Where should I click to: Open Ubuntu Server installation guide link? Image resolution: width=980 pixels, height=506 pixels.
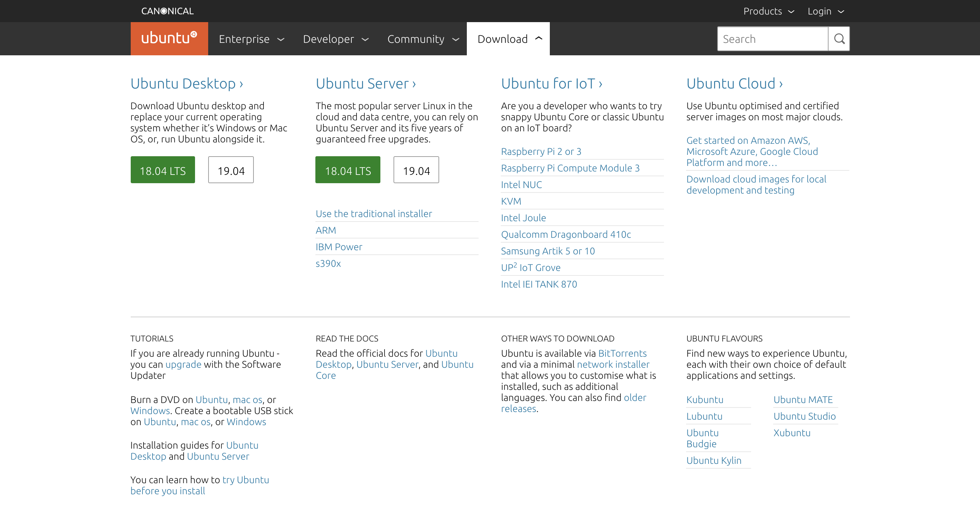(x=218, y=457)
